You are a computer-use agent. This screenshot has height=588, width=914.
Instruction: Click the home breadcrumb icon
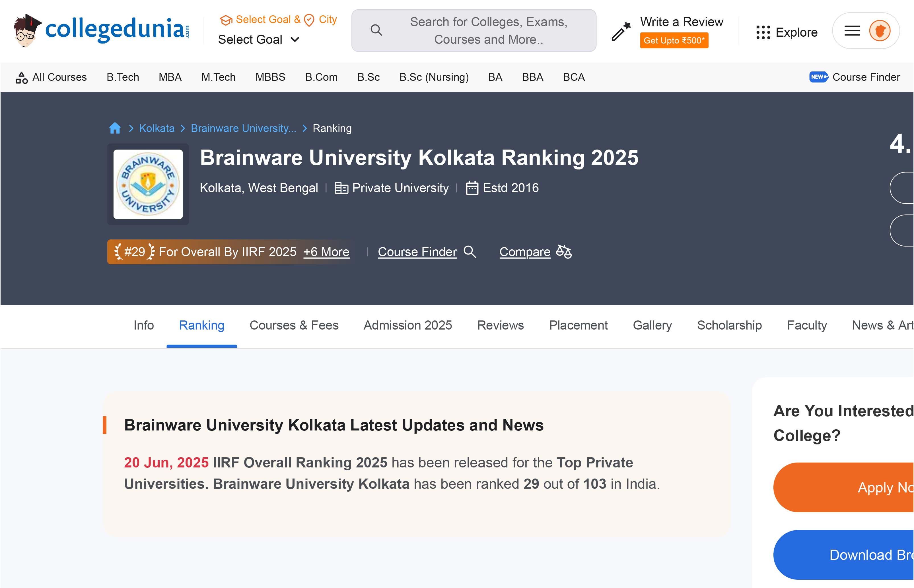115,128
